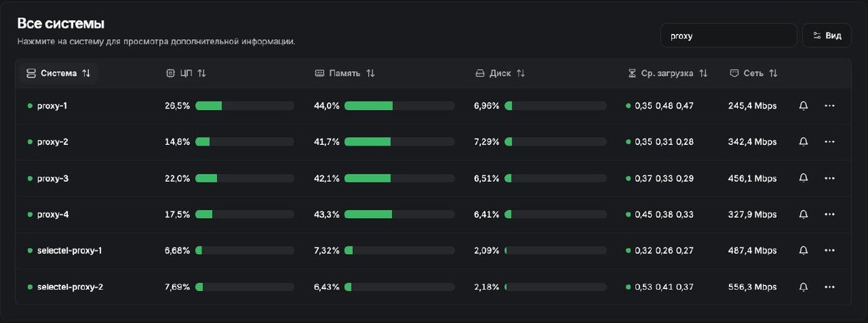868x323 pixels.
Task: Open alerts bell for proxy-1
Action: click(803, 106)
